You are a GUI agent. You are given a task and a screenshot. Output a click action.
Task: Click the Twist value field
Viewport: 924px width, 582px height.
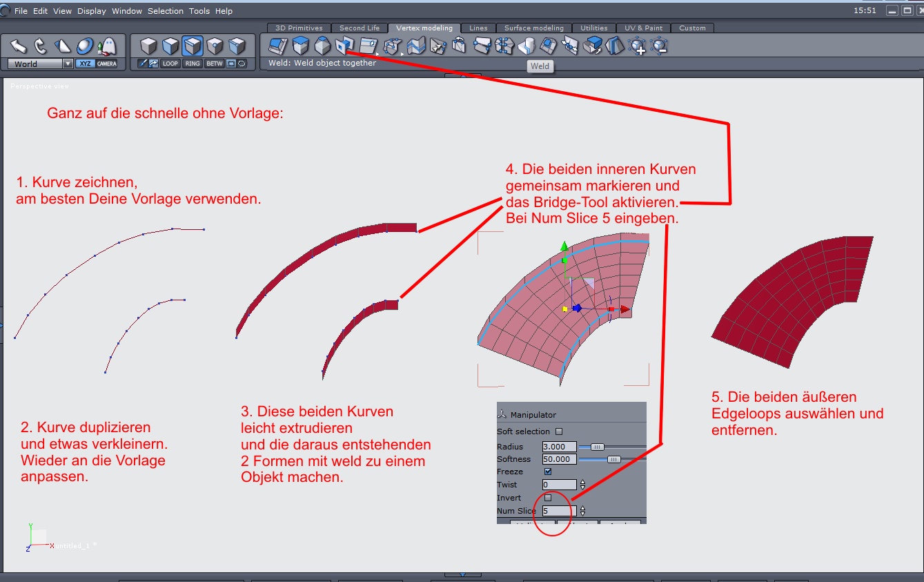559,485
